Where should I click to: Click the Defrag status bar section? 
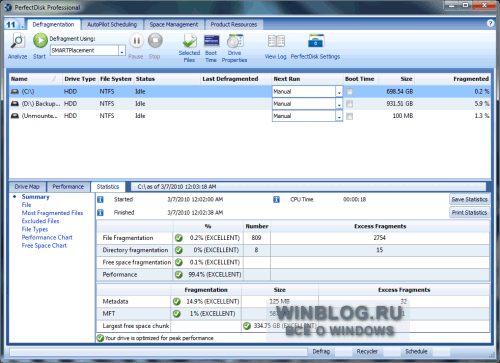(321, 351)
